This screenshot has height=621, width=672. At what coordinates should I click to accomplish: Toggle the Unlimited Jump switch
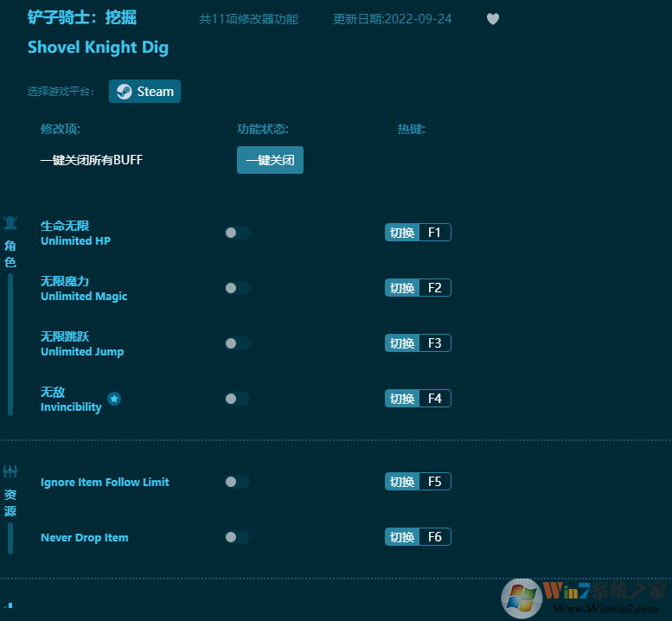(237, 343)
